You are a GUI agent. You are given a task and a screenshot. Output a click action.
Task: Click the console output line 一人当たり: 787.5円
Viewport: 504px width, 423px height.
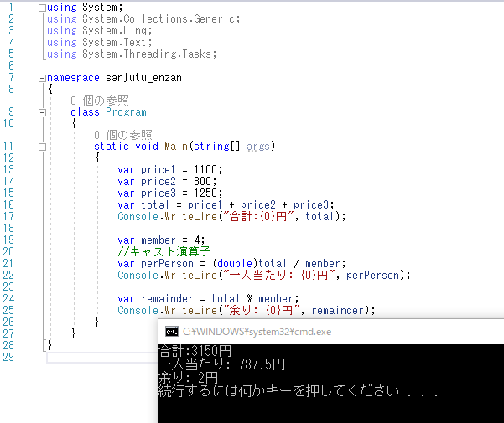221,364
